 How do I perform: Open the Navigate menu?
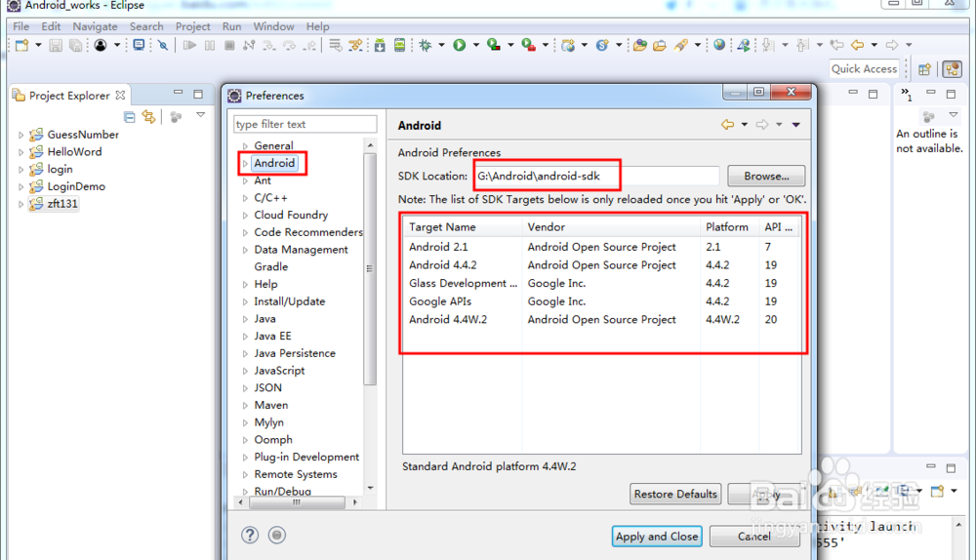tap(96, 26)
